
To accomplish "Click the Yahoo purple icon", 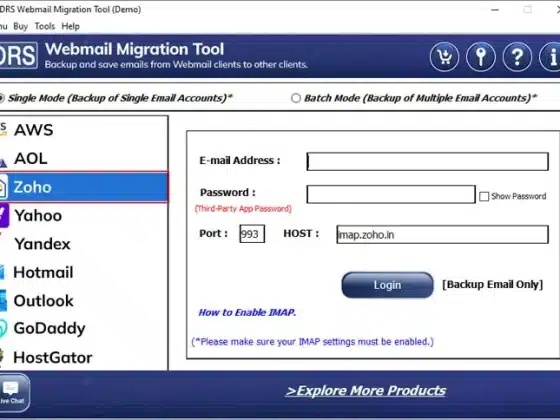I will coord(4,215).
